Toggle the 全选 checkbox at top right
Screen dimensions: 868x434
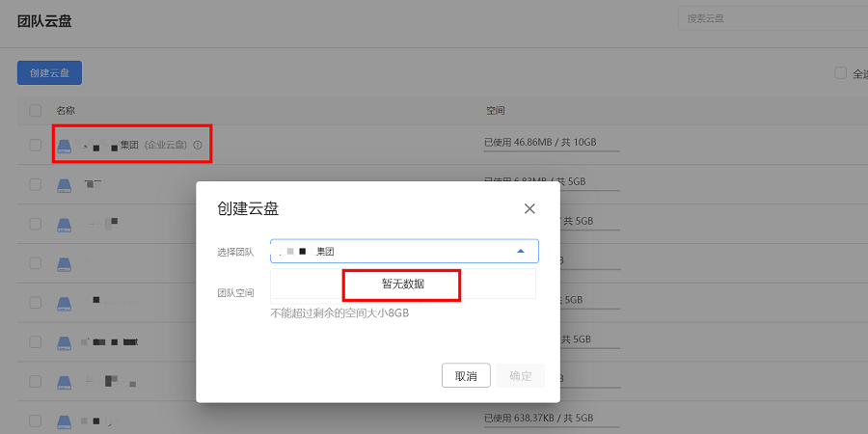[840, 73]
